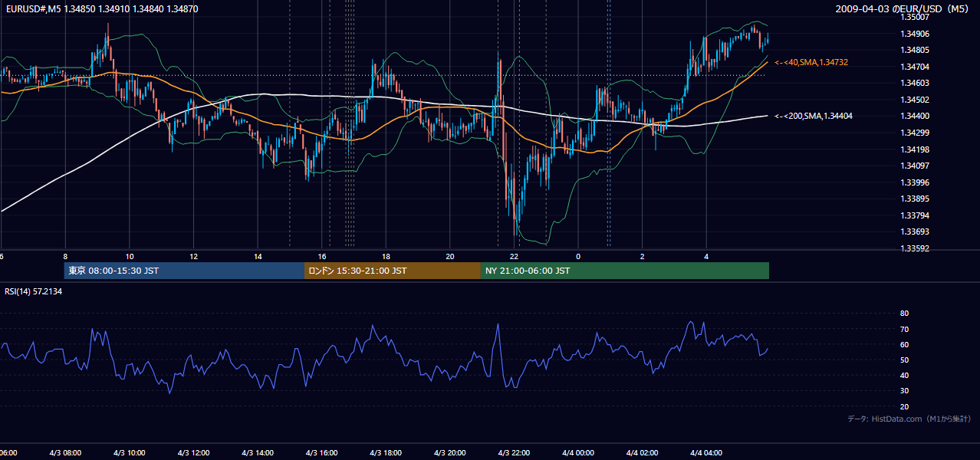Click hour tick 14 under price chart
The image size is (980, 460).
[258, 257]
